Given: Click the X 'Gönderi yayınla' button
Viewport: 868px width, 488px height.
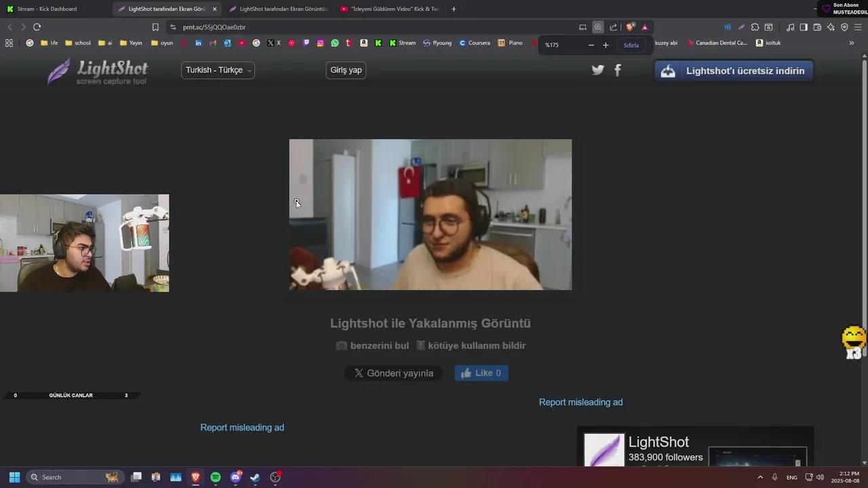Looking at the screenshot, I should 393,373.
